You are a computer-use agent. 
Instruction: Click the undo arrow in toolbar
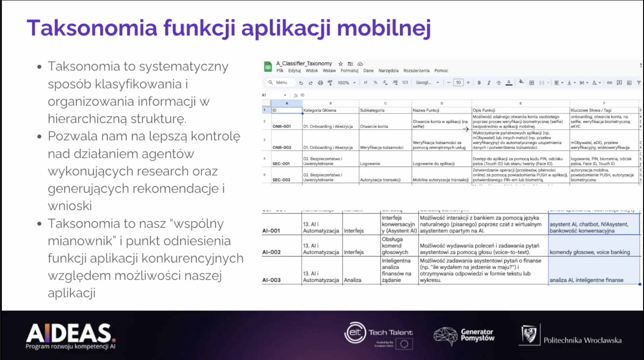click(x=301, y=83)
